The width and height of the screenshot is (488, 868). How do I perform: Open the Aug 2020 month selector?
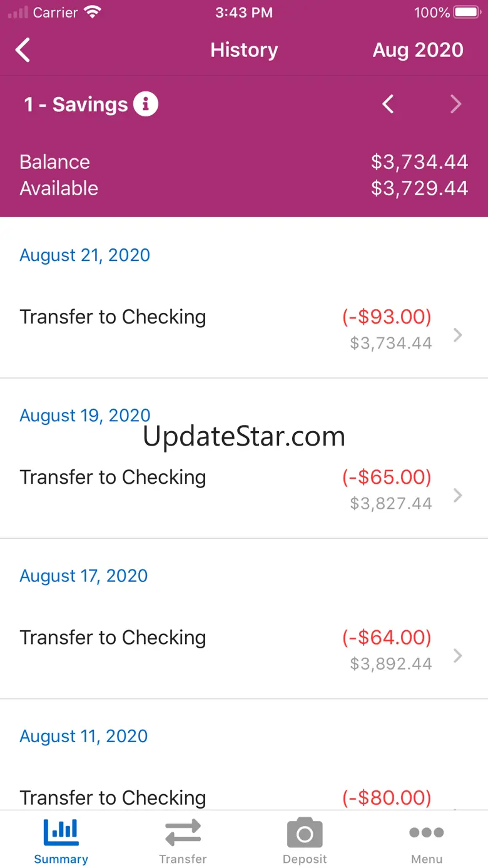pos(418,50)
